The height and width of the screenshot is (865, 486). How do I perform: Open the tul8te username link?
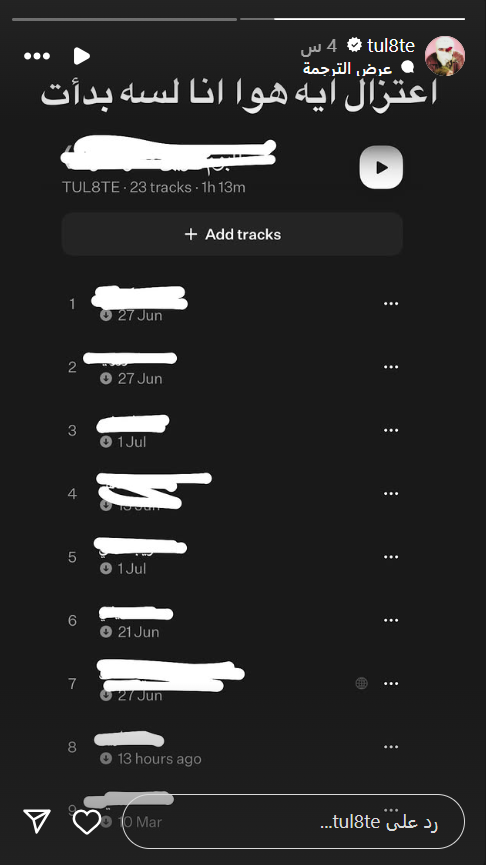click(x=391, y=46)
